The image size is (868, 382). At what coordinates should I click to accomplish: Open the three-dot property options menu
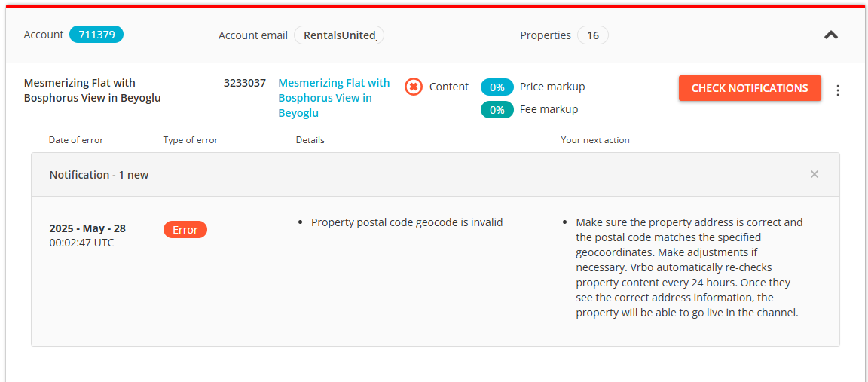838,90
